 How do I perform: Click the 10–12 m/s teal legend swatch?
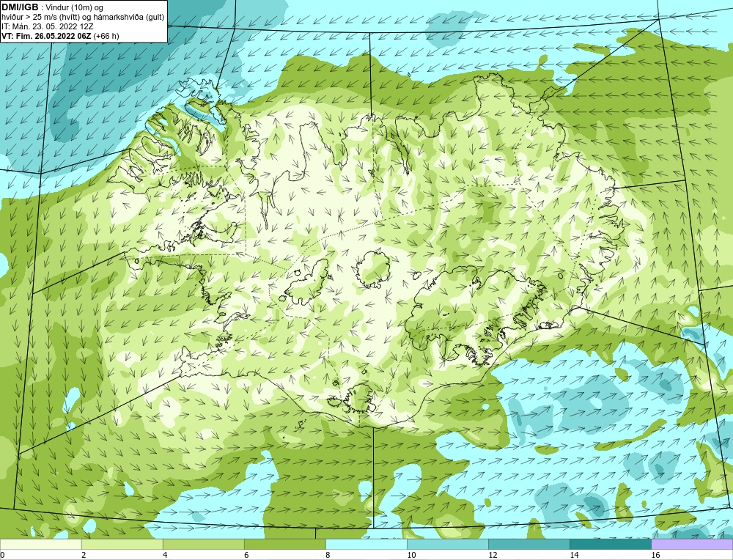pos(447,545)
